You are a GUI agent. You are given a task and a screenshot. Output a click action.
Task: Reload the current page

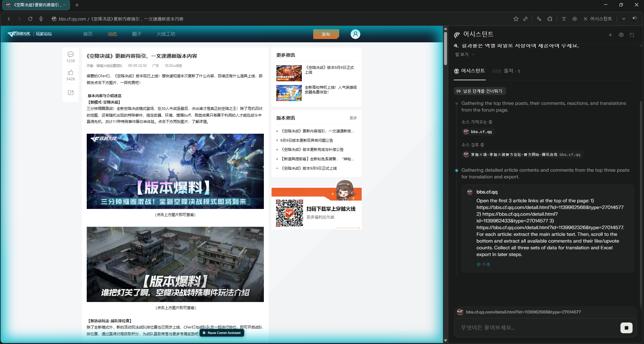pos(30,19)
